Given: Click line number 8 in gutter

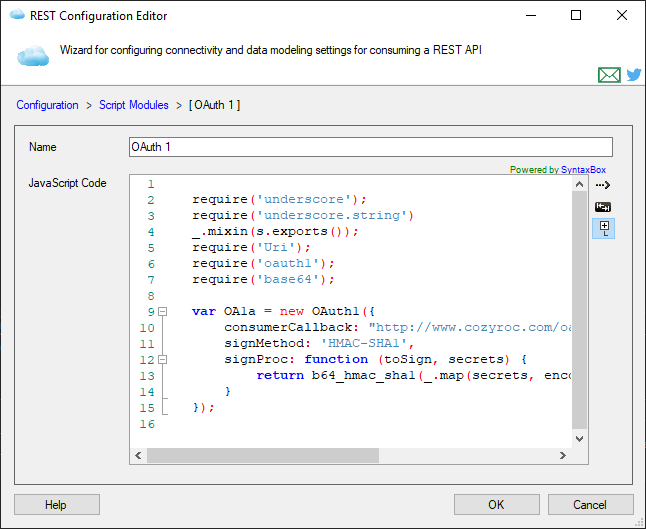Looking at the screenshot, I should click(151, 296).
